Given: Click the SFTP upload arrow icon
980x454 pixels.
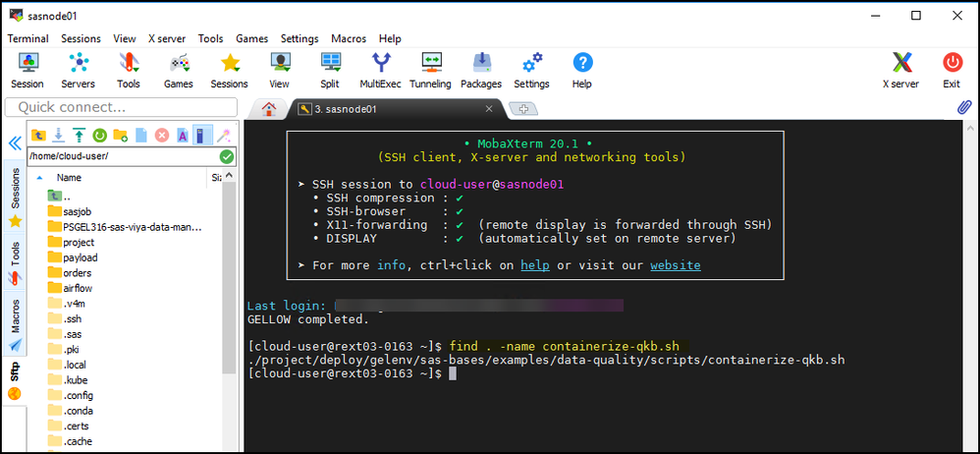Looking at the screenshot, I should coord(79,135).
